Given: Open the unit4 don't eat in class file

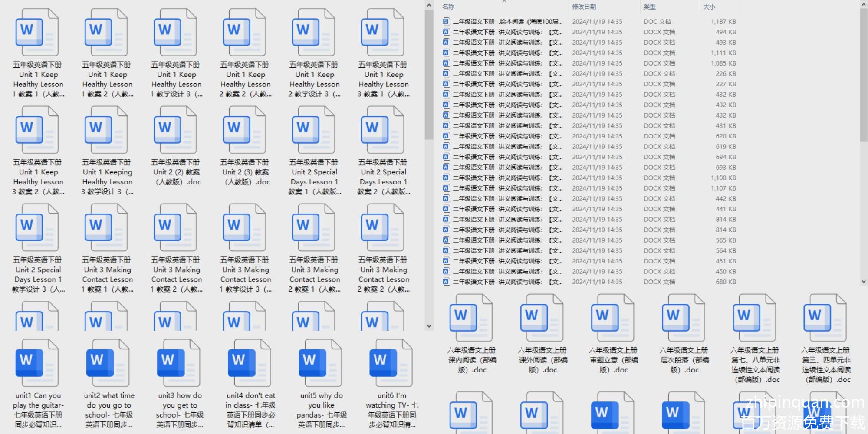Looking at the screenshot, I should click(250, 363).
